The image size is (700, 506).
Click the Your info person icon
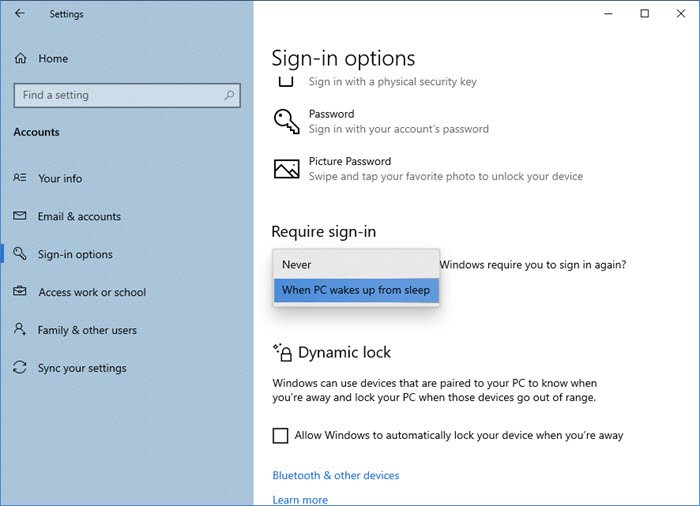pyautogui.click(x=21, y=178)
